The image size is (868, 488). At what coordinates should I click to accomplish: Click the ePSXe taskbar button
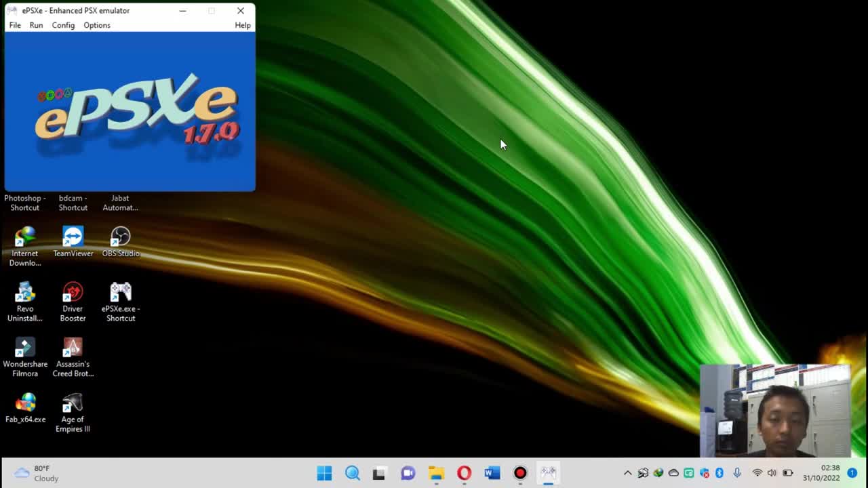[x=548, y=473]
